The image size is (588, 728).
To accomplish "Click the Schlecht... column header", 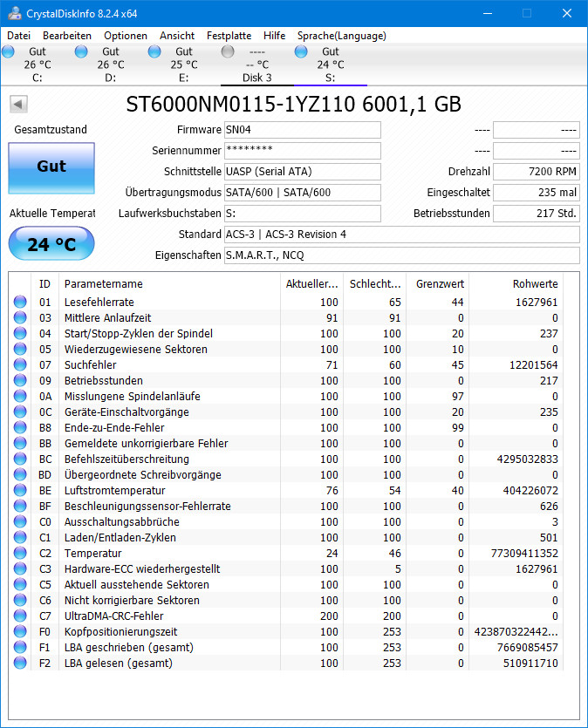I will click(x=375, y=283).
